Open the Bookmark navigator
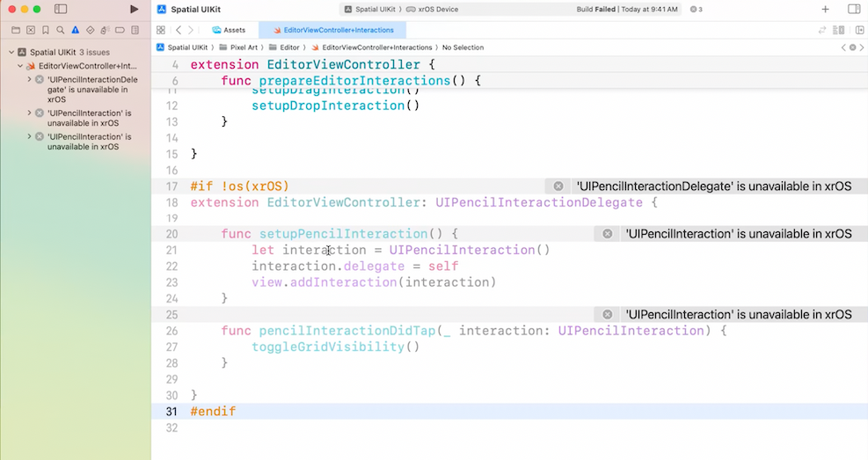Viewport: 868px width, 460px height. pyautogui.click(x=46, y=30)
